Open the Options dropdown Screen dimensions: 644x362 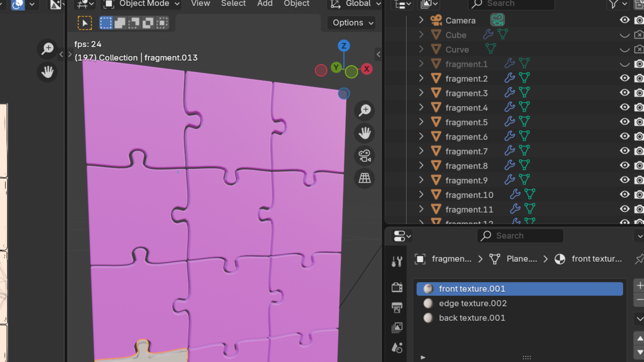click(x=352, y=23)
